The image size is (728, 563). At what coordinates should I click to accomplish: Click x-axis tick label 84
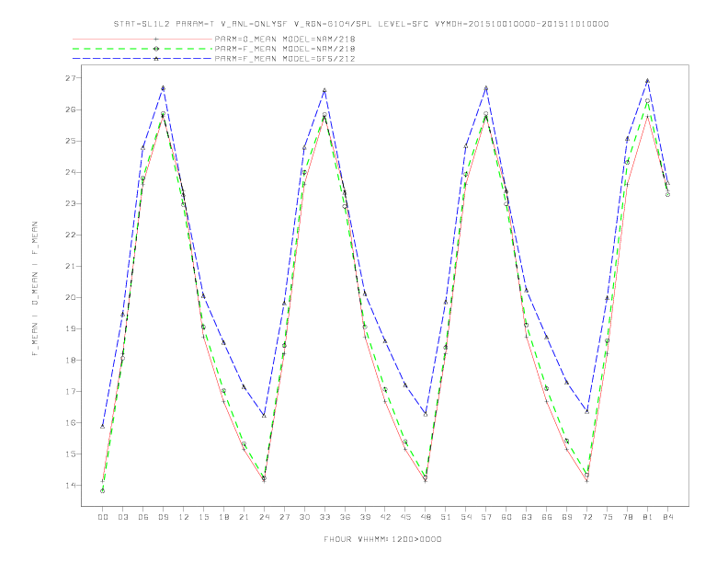coord(667,517)
